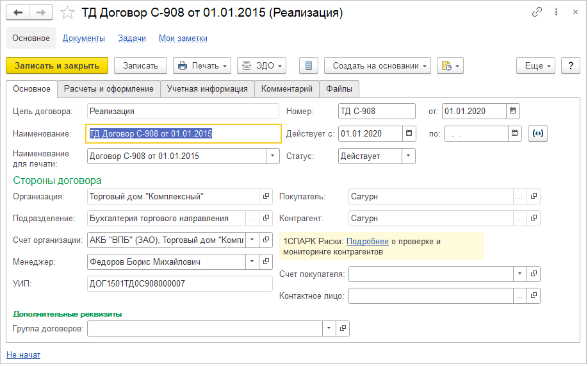Viewport: 588px width, 366px height.
Task: Open the report list icon button
Action: 309,65
